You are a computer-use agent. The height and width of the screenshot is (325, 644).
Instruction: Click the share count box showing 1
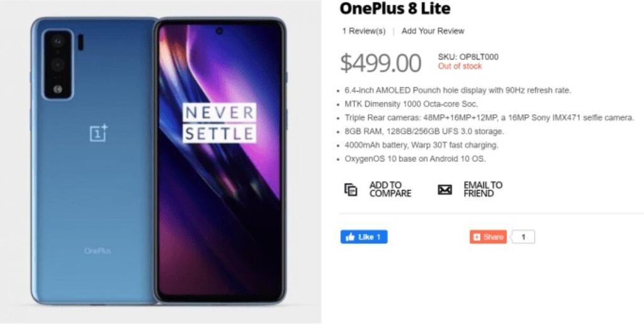pyautogui.click(x=523, y=237)
